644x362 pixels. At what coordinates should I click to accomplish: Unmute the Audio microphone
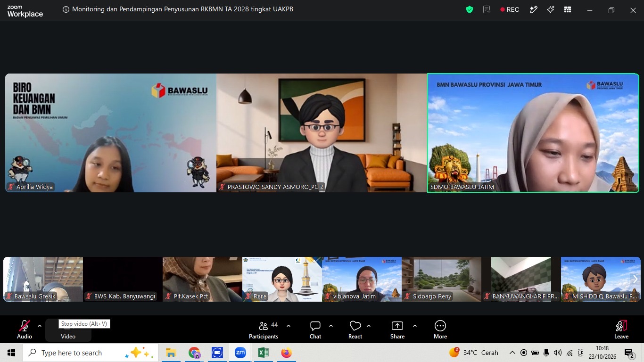click(x=25, y=330)
